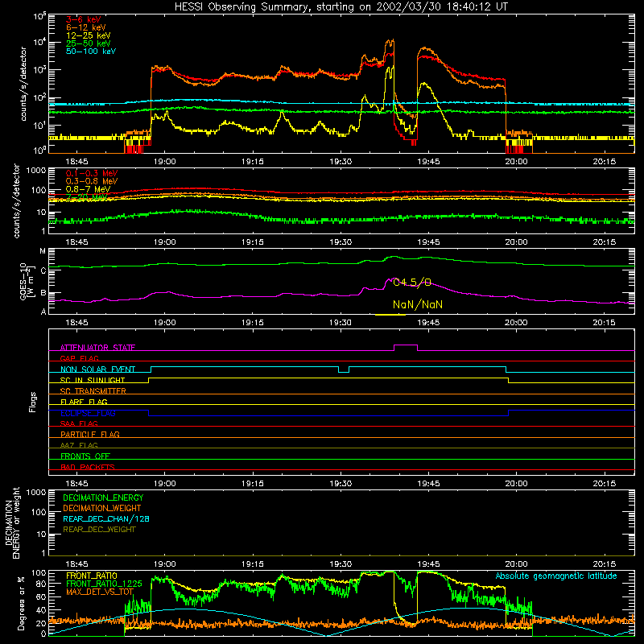This screenshot has height=644, width=644.
Task: Click the FLARE_FLAG label
Action: (84, 402)
